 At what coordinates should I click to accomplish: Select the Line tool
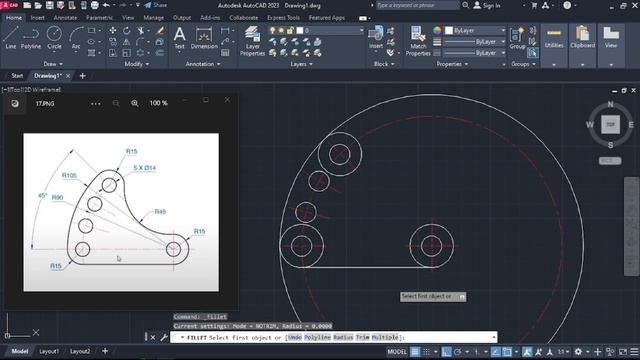click(11, 38)
